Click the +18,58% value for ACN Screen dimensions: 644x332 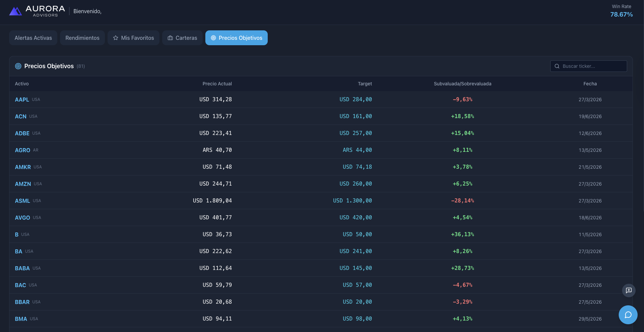[x=463, y=116]
